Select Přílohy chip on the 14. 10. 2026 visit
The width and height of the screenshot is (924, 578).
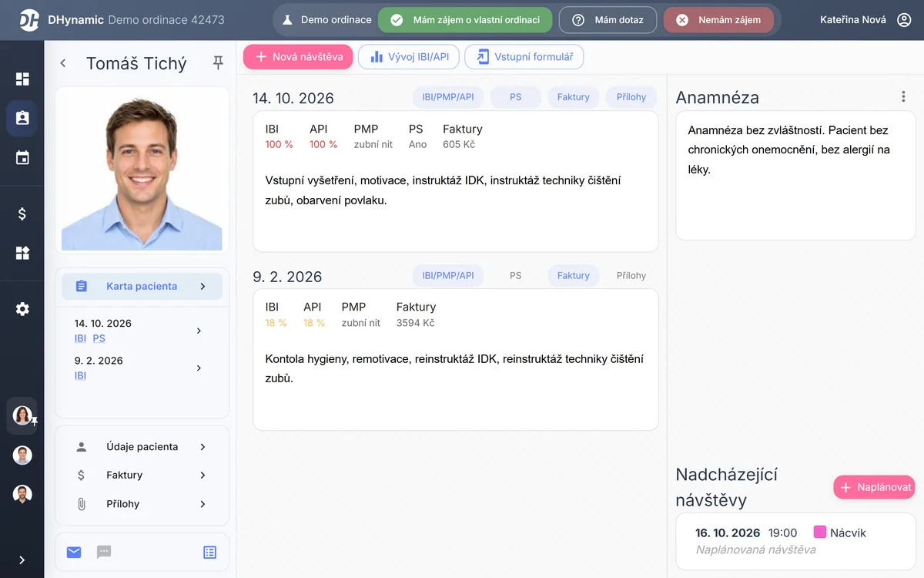tap(631, 97)
